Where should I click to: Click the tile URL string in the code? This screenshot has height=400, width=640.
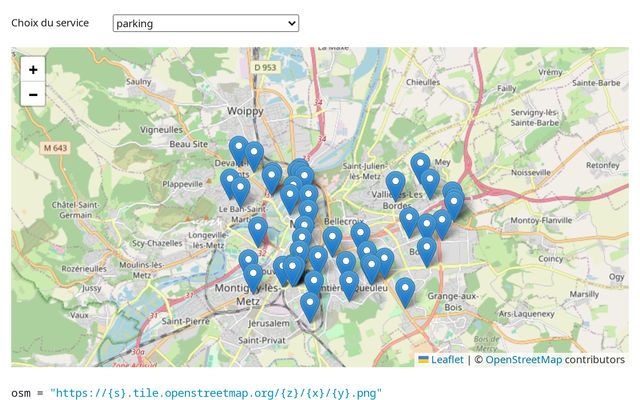click(216, 393)
